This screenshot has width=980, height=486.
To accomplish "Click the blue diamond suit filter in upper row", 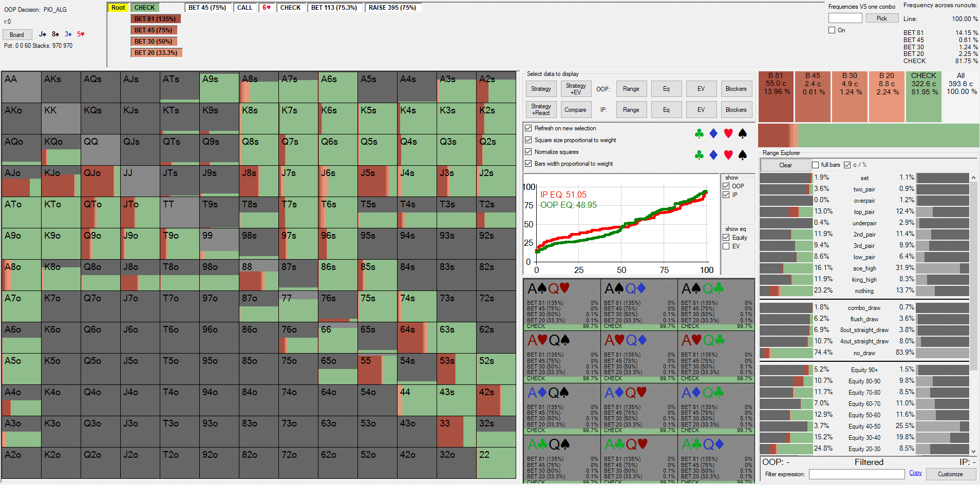I will coord(713,133).
